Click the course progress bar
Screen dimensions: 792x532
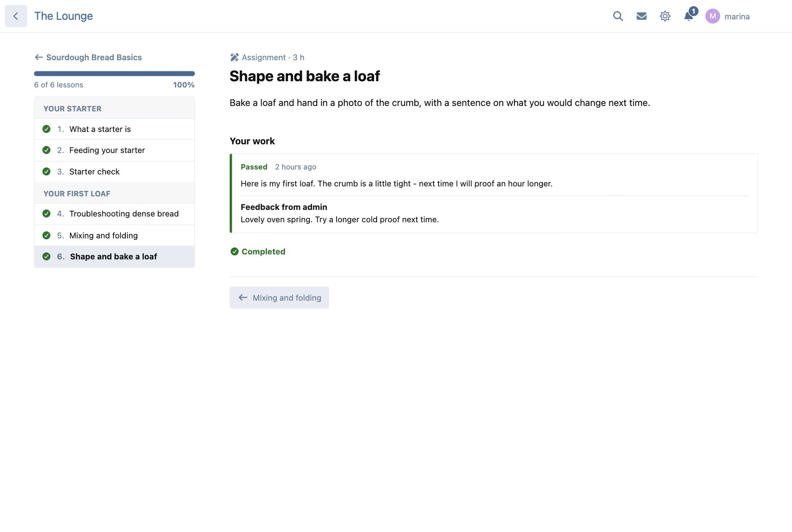(114, 74)
